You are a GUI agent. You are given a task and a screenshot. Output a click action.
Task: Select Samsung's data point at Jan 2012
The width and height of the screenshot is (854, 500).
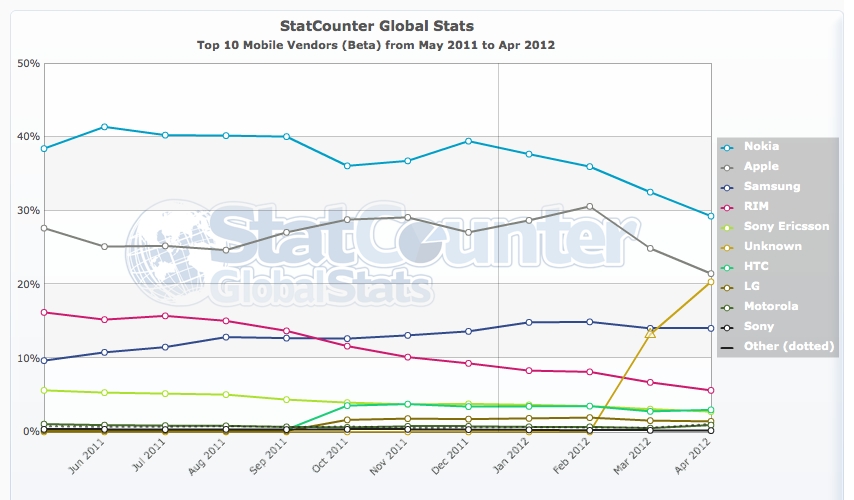click(x=529, y=322)
